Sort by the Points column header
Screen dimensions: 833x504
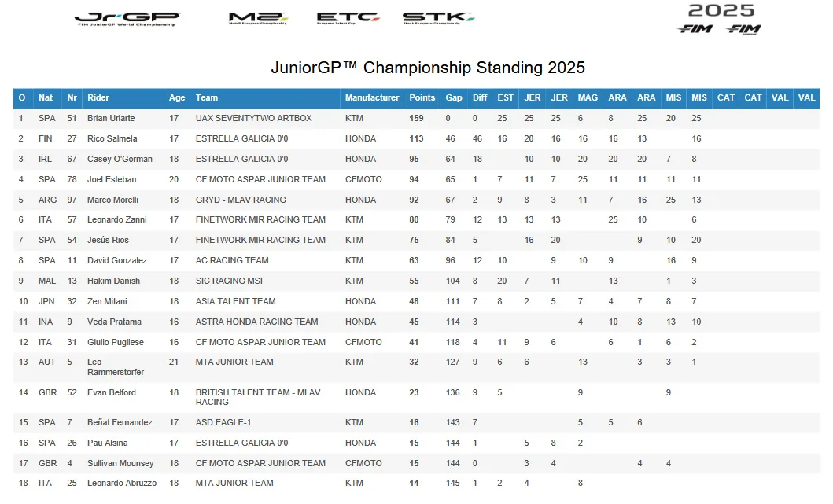point(422,98)
